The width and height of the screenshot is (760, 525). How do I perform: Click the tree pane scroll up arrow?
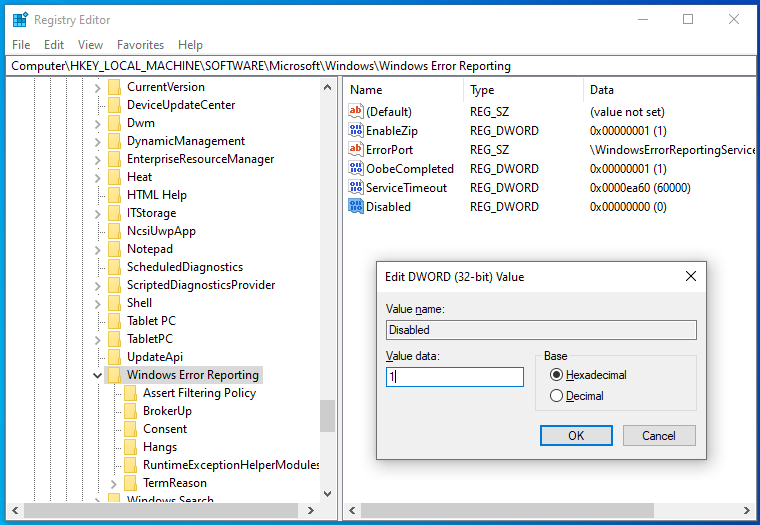tap(327, 87)
